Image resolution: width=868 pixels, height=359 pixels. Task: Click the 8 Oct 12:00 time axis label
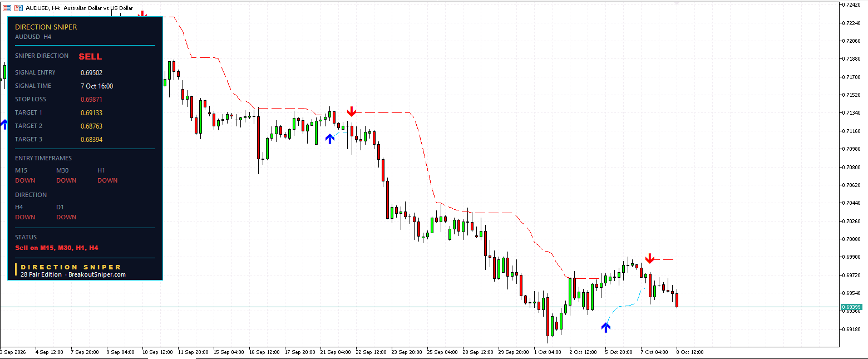point(690,352)
